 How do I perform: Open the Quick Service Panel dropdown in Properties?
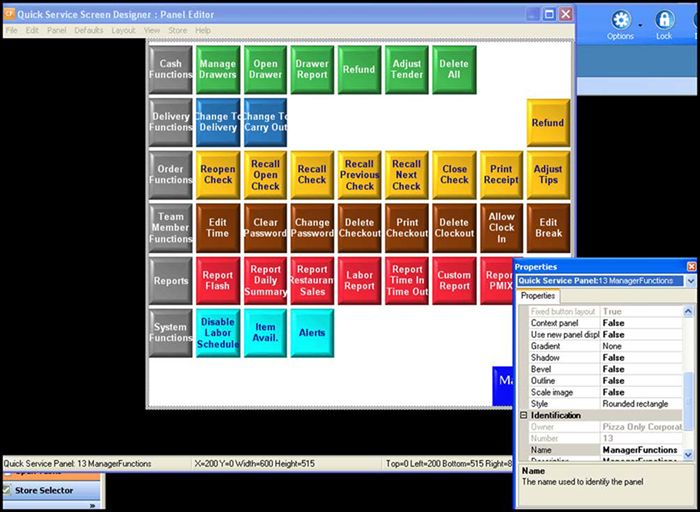click(x=691, y=281)
